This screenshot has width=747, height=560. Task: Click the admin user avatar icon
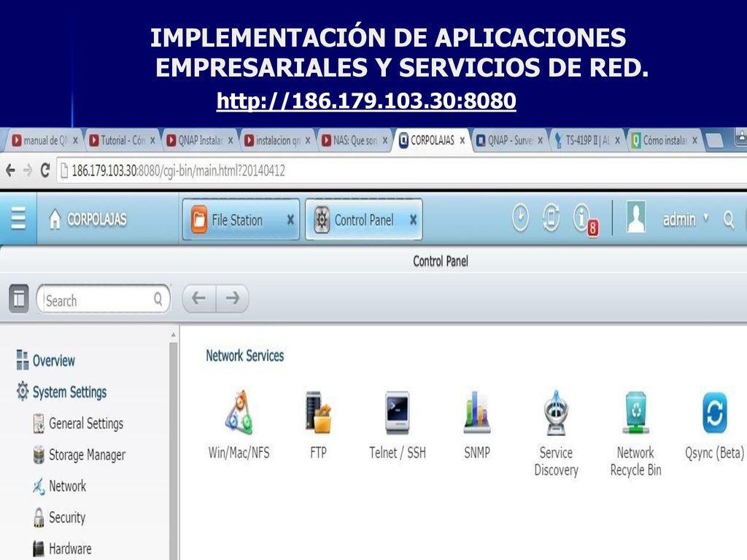click(636, 217)
